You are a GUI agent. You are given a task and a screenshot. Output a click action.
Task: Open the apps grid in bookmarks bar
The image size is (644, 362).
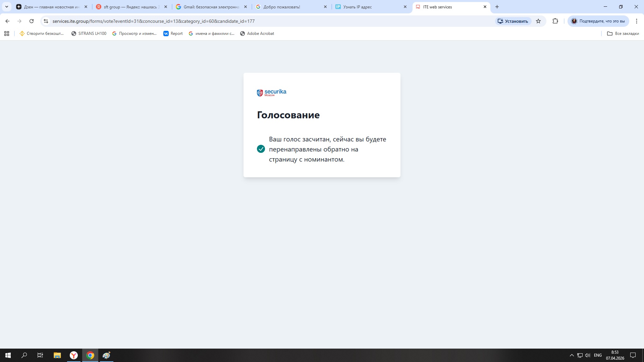tap(7, 34)
